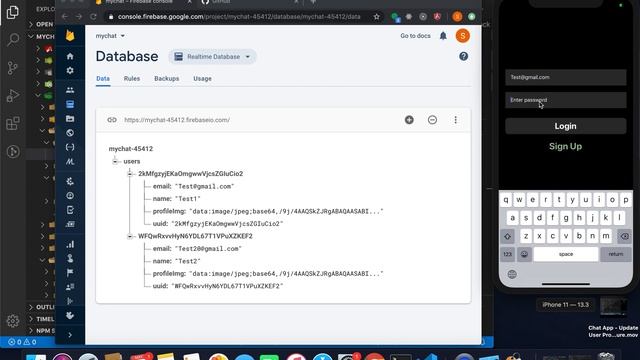Click the mychat-45412 root node

coord(131,149)
